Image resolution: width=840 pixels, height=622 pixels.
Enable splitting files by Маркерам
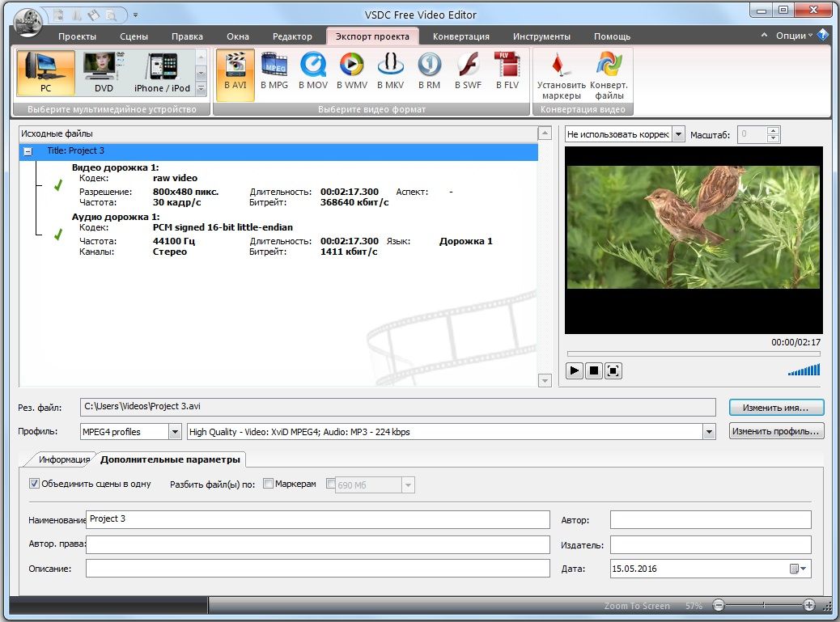pyautogui.click(x=268, y=484)
